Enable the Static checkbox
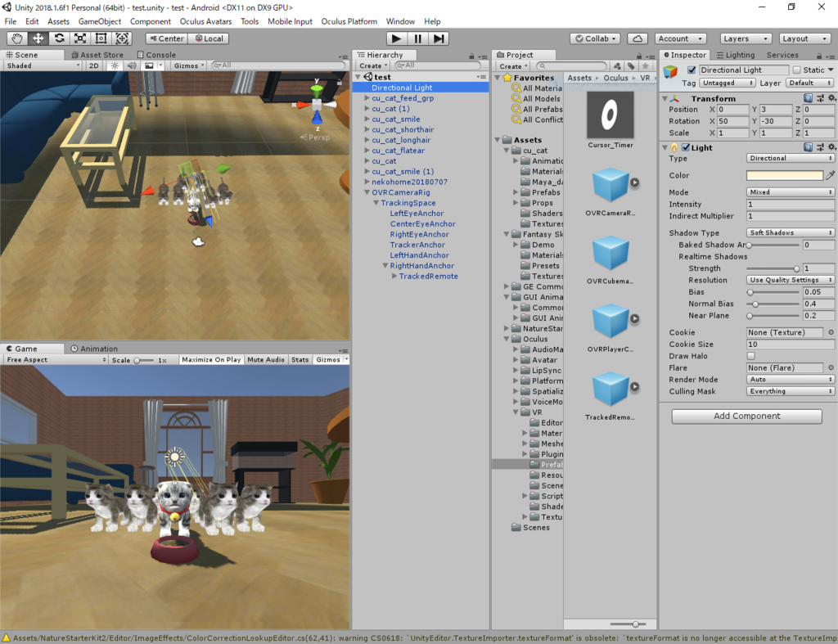 (797, 70)
